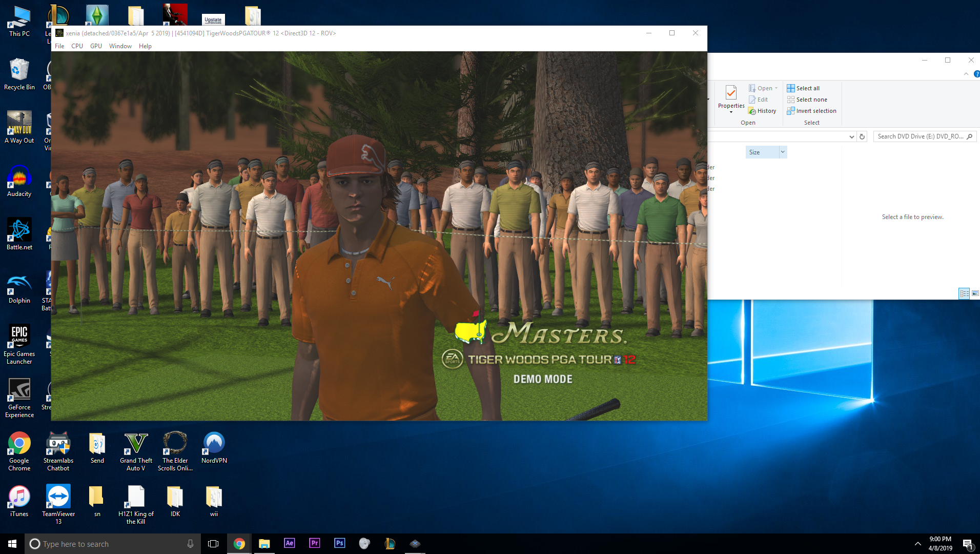Click the Search DVD Drive field
This screenshot has height=554, width=980.
[x=924, y=136]
